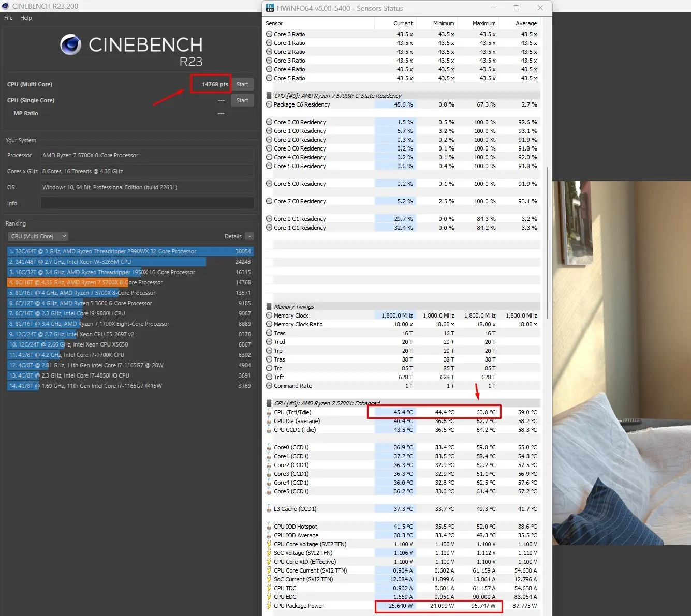This screenshot has height=616, width=691.
Task: Click the Core 0 C0 Residency icon
Action: pos(269,122)
